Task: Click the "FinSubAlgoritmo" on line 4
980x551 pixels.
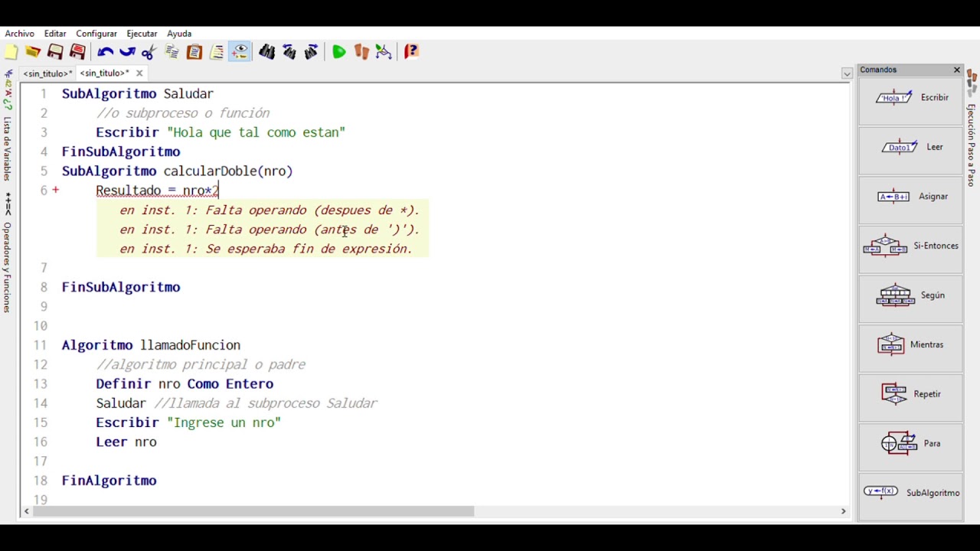Action: pyautogui.click(x=121, y=152)
